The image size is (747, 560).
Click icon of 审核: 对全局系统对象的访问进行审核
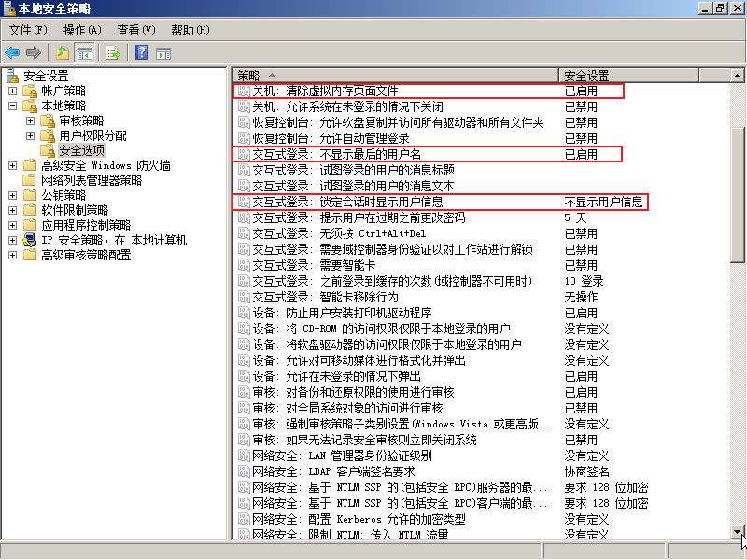(244, 408)
